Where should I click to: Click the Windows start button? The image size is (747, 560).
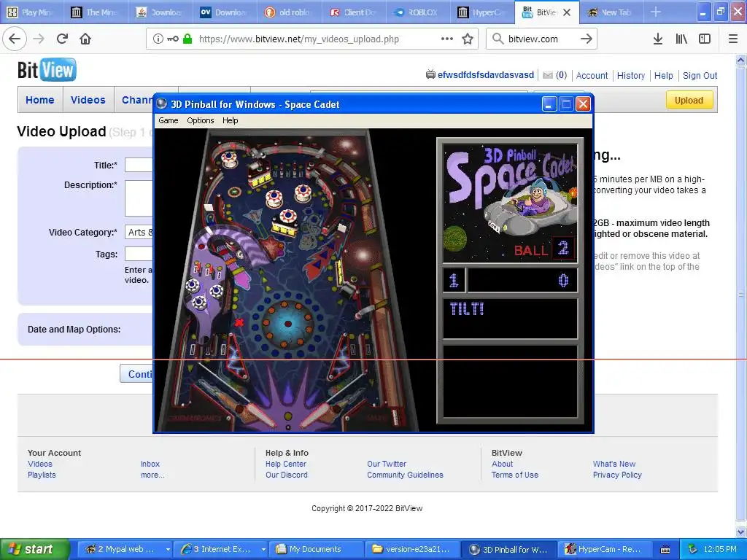click(34, 550)
